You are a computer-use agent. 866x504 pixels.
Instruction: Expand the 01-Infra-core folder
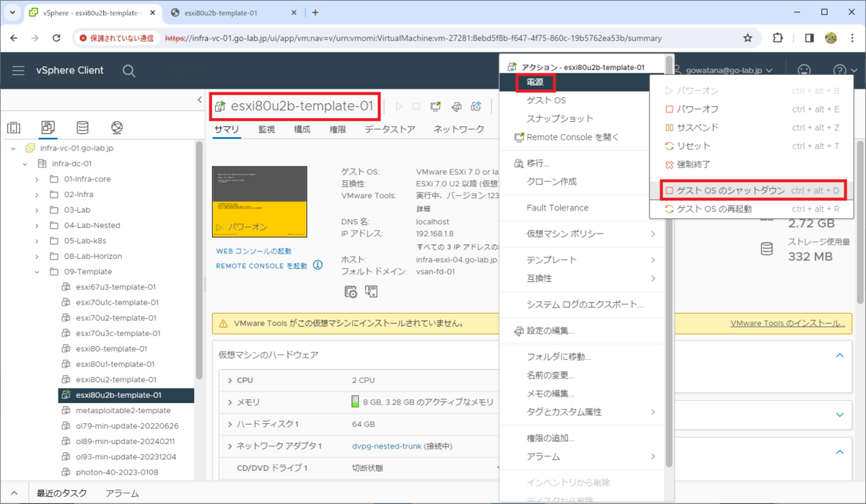[37, 179]
